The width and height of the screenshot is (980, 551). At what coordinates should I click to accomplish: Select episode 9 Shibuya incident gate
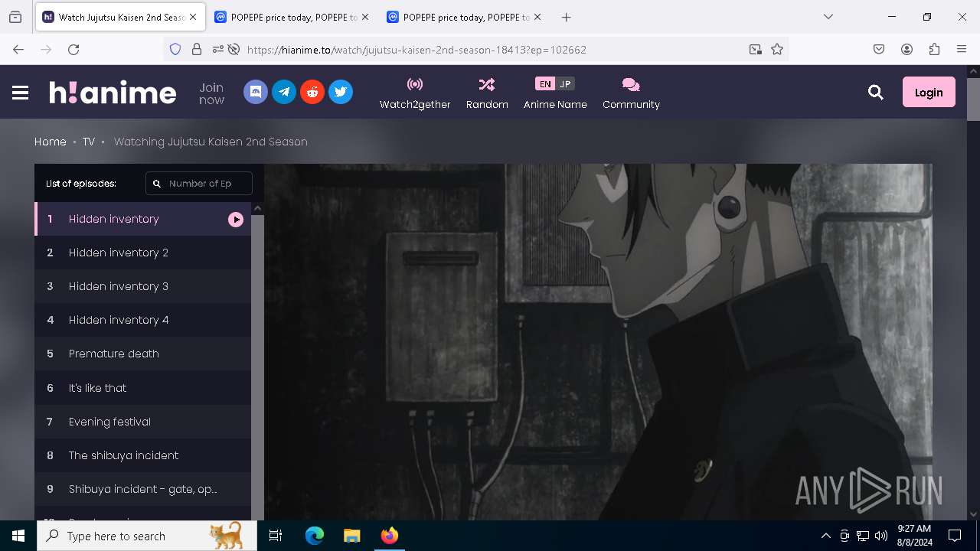point(143,489)
